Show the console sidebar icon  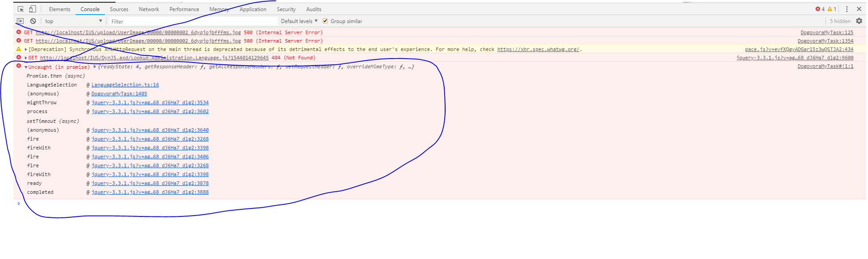tap(20, 21)
